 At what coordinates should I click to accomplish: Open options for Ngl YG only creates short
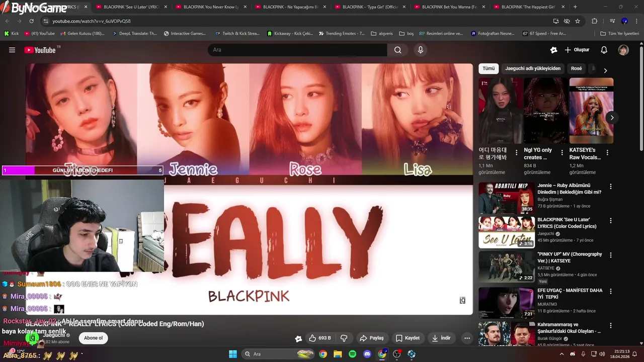pos(561,152)
